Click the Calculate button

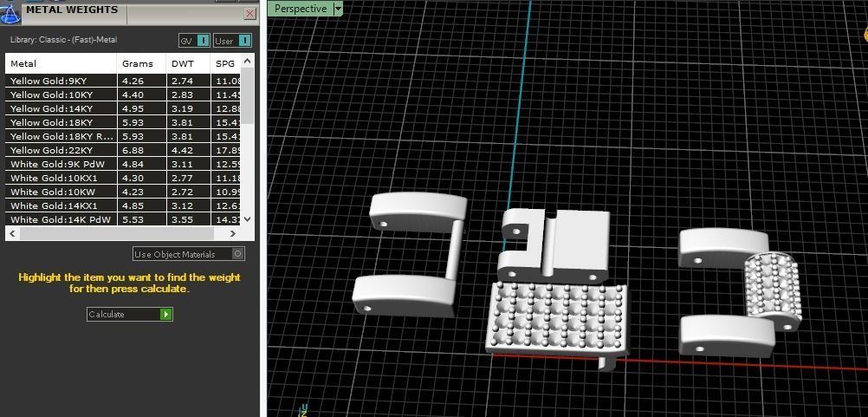tap(130, 314)
